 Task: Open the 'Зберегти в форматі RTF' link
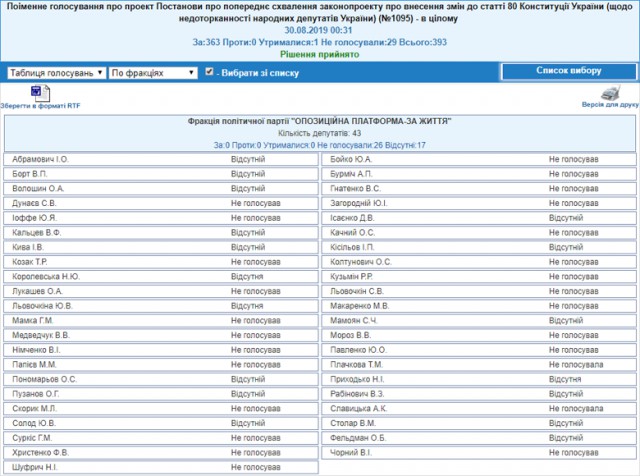40,106
